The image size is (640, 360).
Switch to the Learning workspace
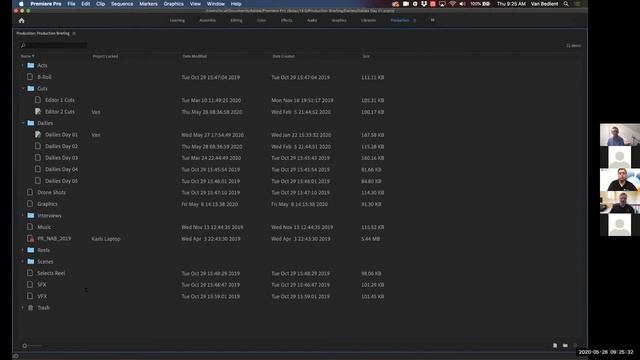click(177, 20)
